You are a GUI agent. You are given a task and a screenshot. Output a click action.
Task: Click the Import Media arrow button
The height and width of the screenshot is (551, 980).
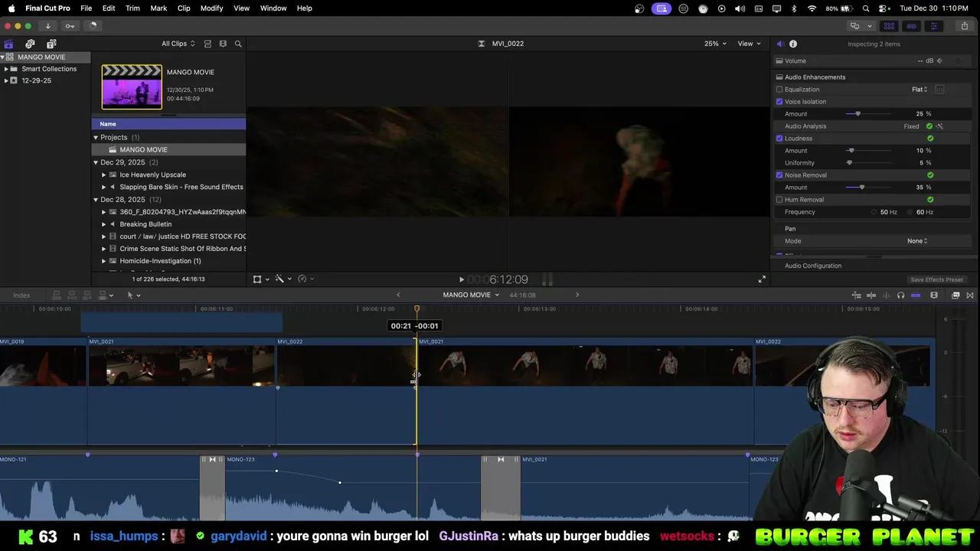point(47,25)
